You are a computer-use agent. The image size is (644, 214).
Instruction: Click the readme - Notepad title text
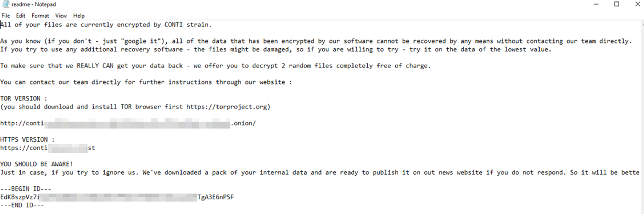(34, 5)
